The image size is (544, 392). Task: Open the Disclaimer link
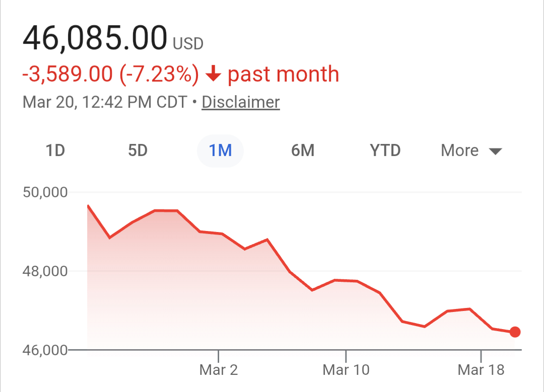point(240,102)
